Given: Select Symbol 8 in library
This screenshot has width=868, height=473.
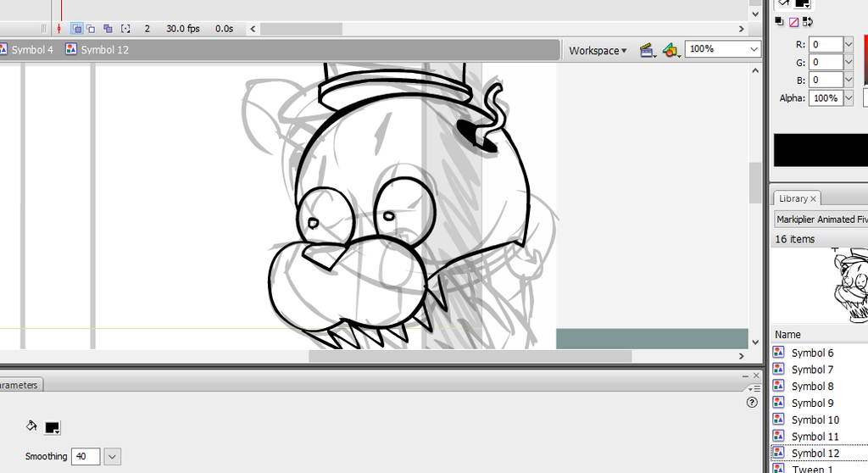Looking at the screenshot, I should [x=812, y=386].
